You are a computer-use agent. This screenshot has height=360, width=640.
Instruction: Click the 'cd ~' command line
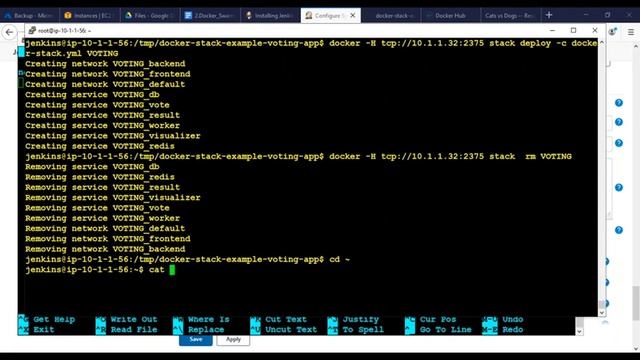188,260
